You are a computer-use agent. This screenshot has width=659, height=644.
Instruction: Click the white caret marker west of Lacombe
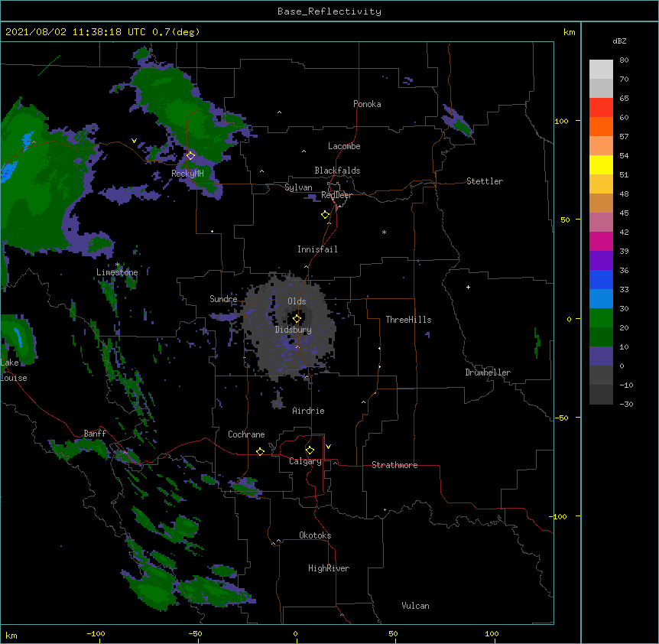(304, 151)
